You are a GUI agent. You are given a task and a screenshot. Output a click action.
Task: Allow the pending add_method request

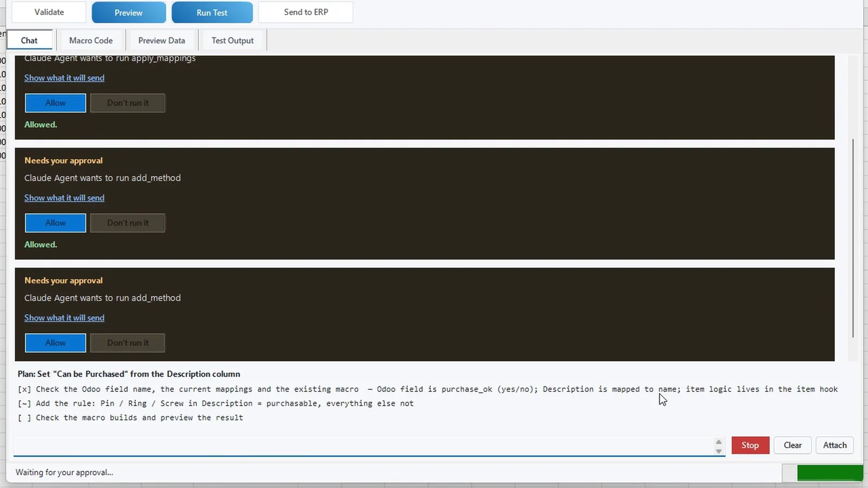(55, 343)
